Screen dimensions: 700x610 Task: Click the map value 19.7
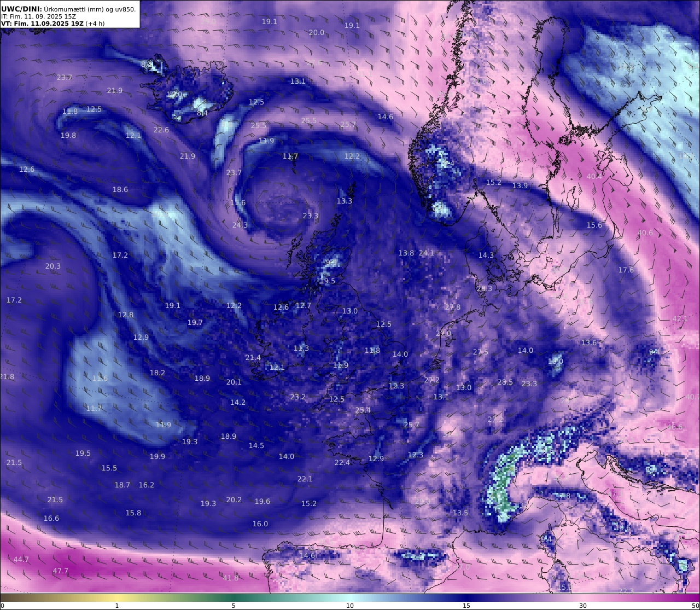[195, 323]
